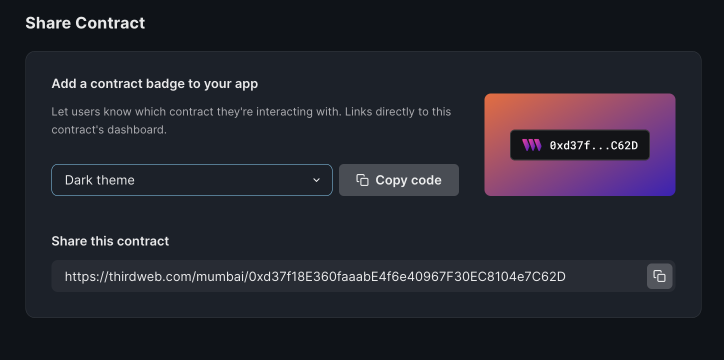Click the gradient badge preview card
724x360 pixels.
pyautogui.click(x=579, y=145)
